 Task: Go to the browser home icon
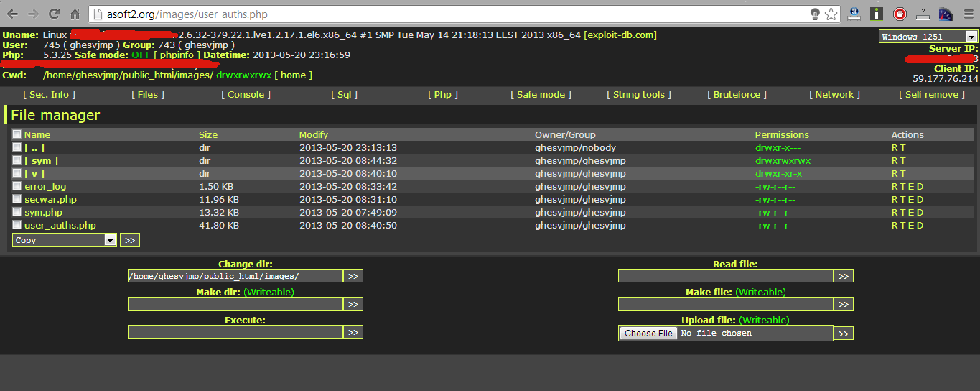coord(75,14)
